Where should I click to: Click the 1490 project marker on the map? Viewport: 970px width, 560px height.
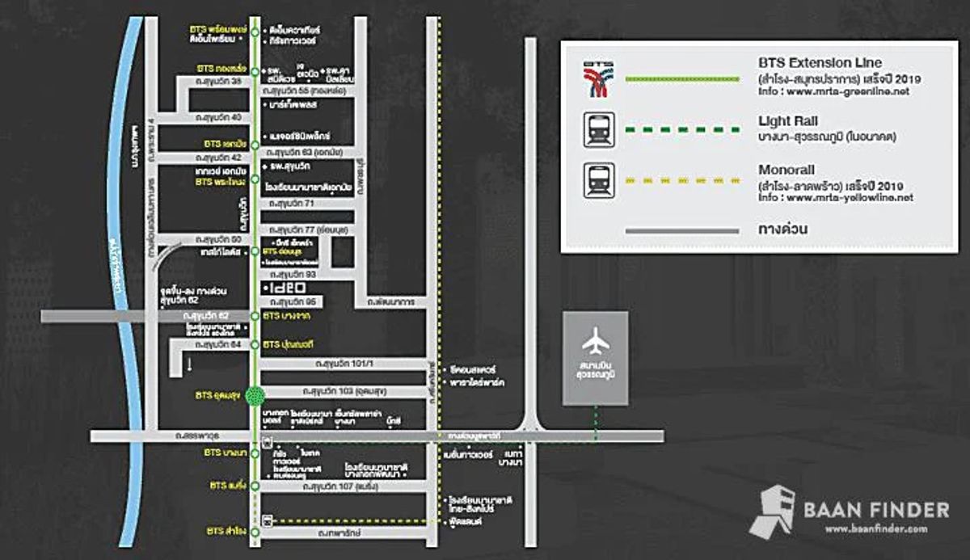[284, 287]
